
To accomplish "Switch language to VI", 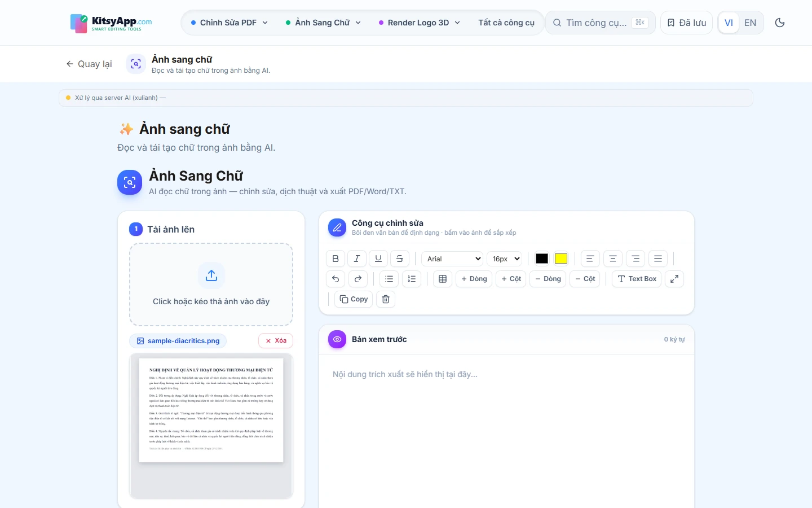I will point(729,23).
